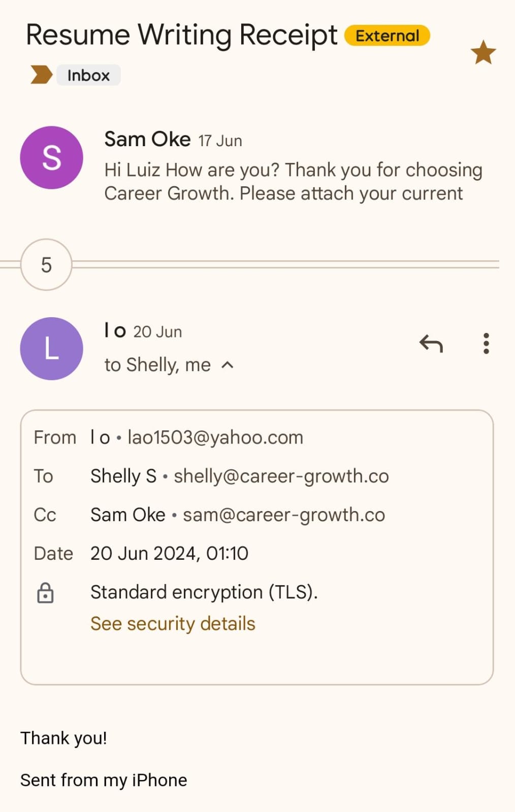
Task: Tap the Standard encryption (TLS) text
Action: [204, 592]
